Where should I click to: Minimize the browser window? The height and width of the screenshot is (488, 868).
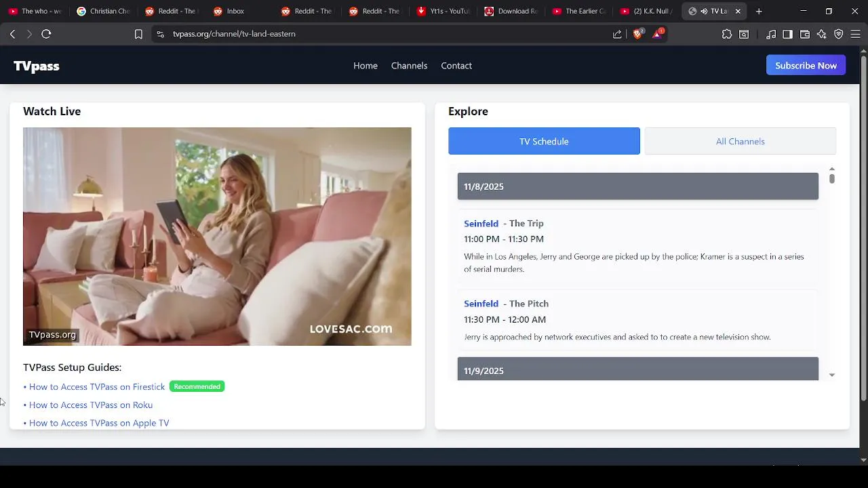click(804, 11)
